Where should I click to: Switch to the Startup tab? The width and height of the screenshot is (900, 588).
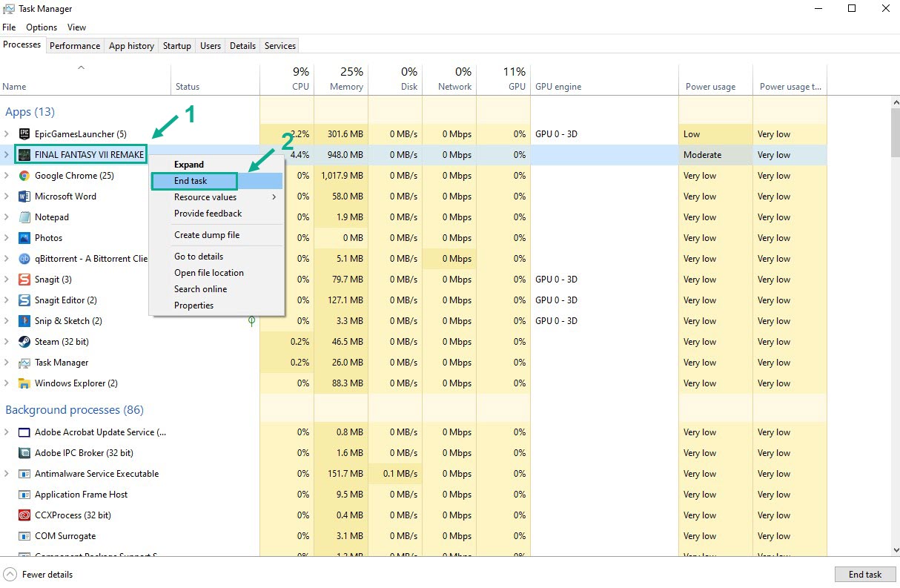[177, 46]
